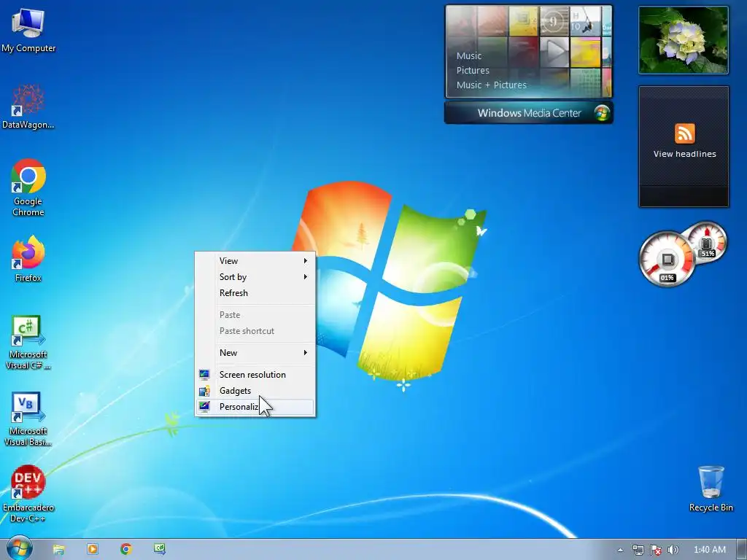Click the Screen resolution monitor icon in the menu
The image size is (747, 560).
coord(204,375)
